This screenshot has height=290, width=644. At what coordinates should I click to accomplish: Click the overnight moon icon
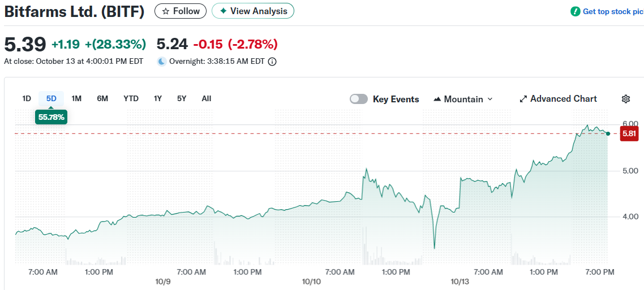click(x=162, y=62)
